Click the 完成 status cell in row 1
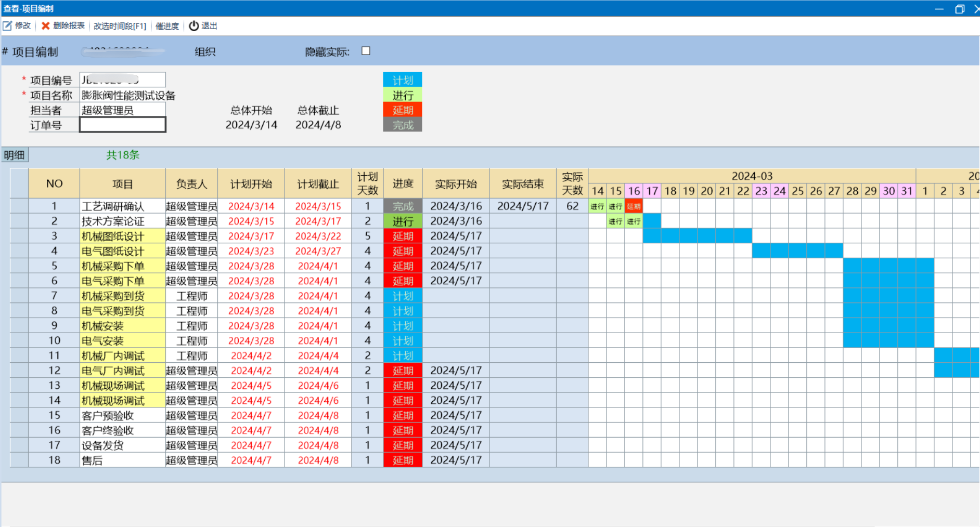 tap(403, 206)
